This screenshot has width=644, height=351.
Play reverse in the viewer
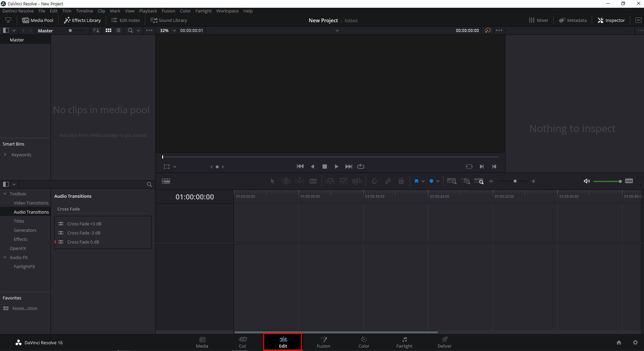(312, 166)
